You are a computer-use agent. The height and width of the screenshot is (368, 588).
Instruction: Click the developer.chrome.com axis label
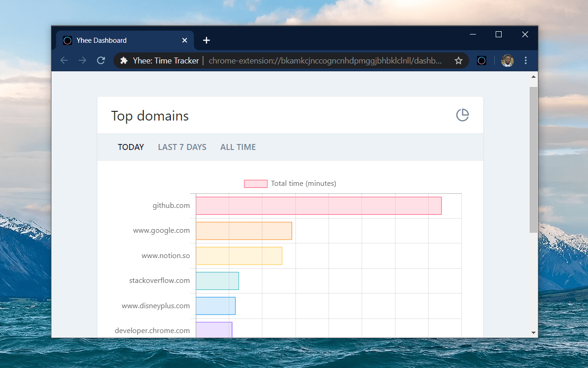point(152,331)
